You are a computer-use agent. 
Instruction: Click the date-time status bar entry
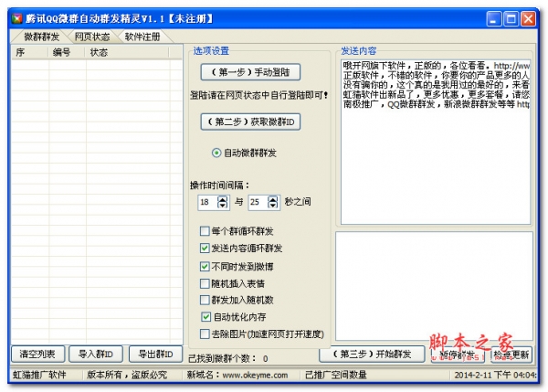tap(495, 376)
